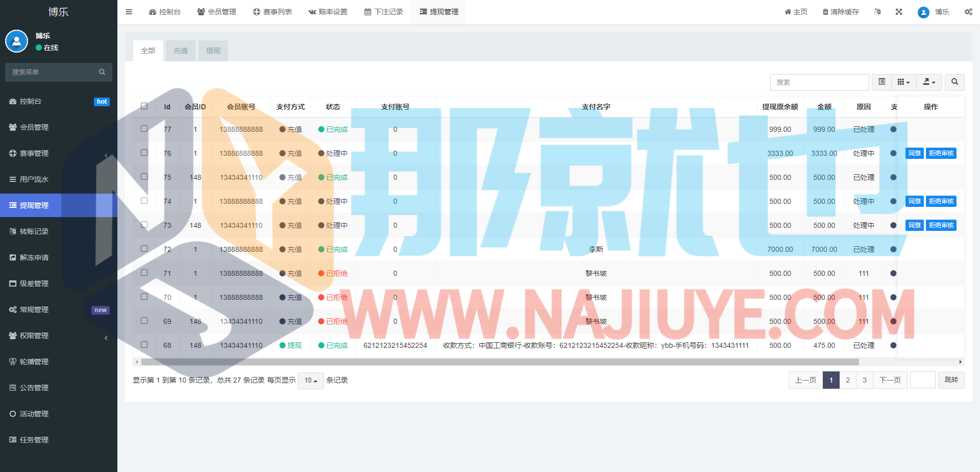Check the select-all checkbox in table header
This screenshot has height=472, width=980.
click(144, 106)
